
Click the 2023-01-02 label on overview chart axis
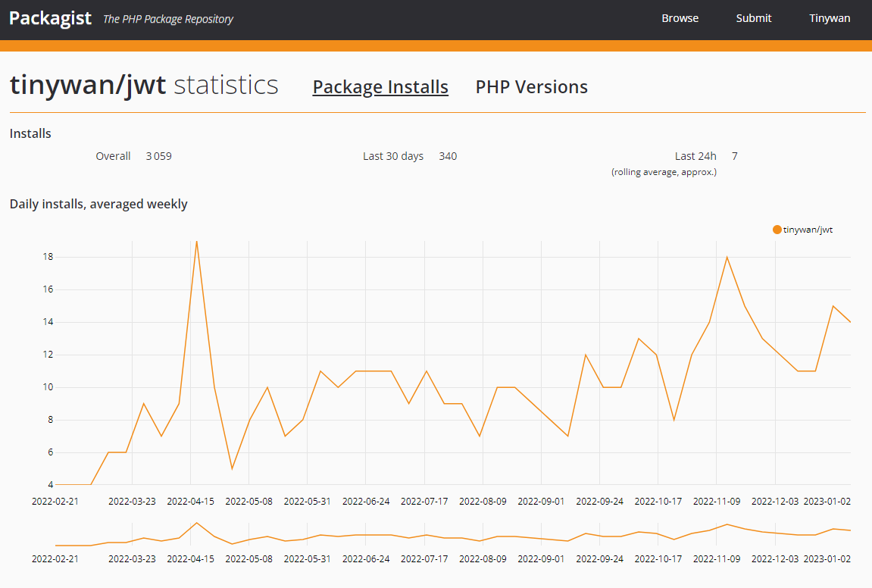pos(827,558)
